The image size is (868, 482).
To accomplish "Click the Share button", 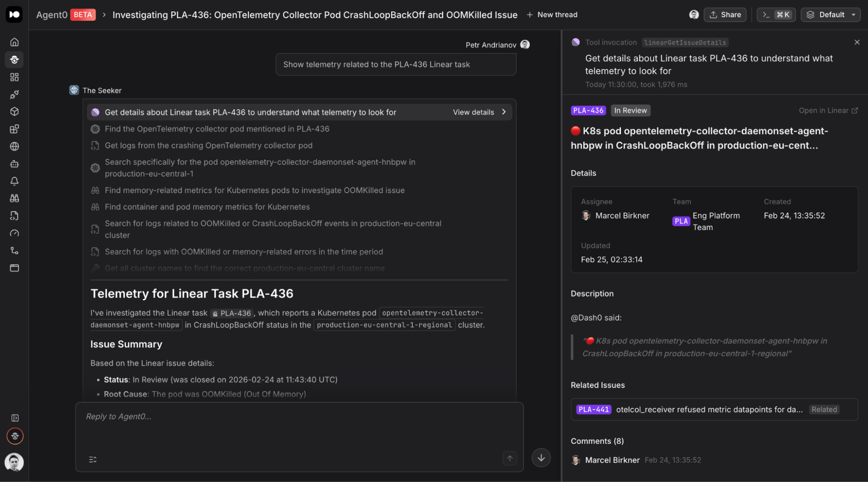I will pos(725,15).
